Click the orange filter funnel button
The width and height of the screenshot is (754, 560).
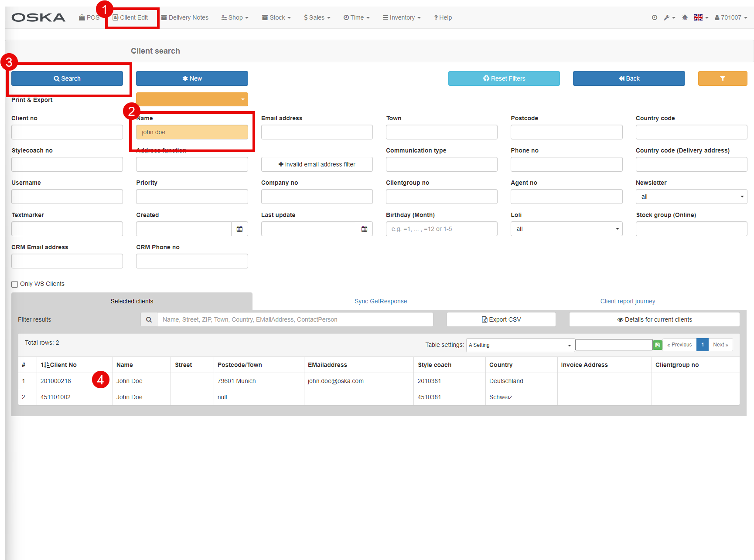click(723, 78)
